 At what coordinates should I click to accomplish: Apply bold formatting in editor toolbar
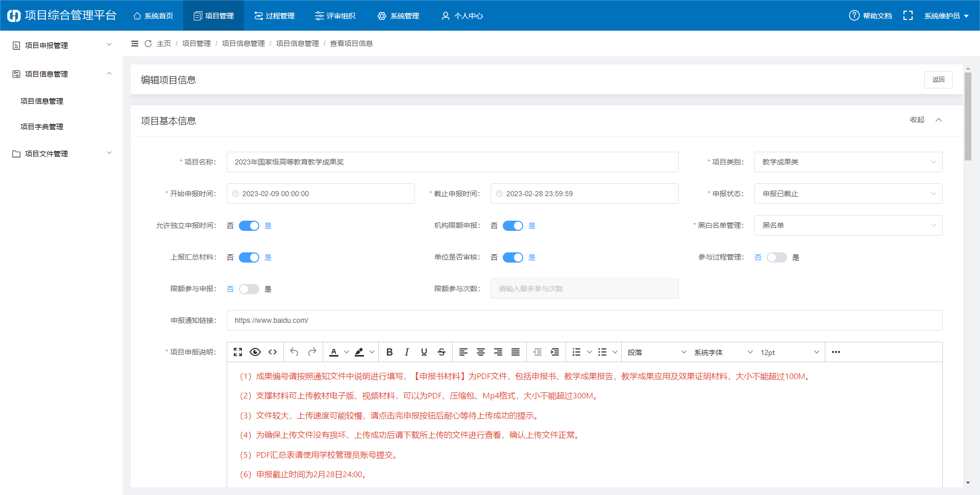(389, 352)
